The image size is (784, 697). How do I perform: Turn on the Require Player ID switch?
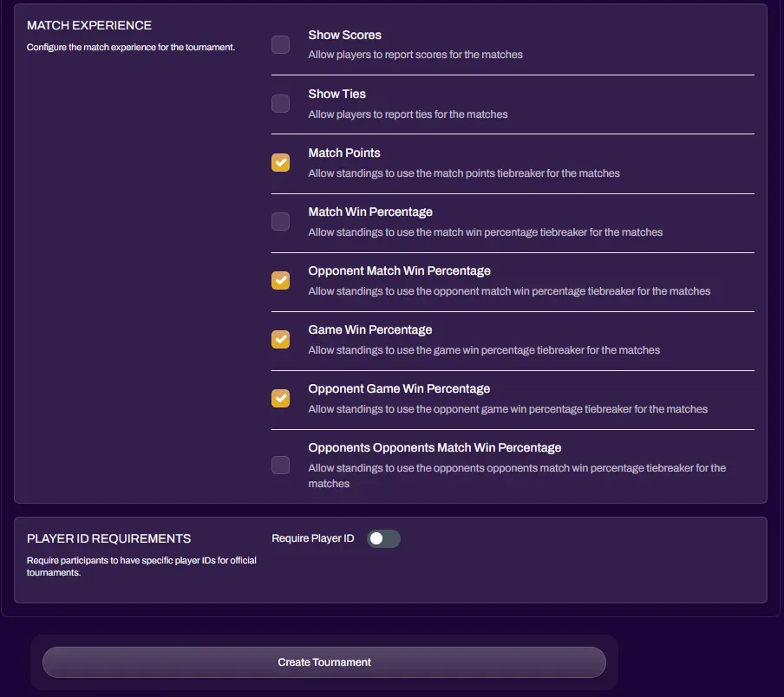[x=383, y=539]
